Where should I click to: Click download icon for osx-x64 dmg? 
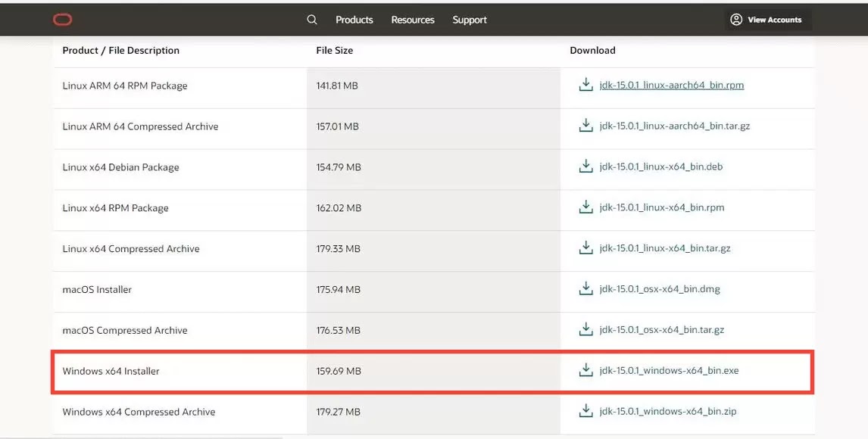(585, 288)
